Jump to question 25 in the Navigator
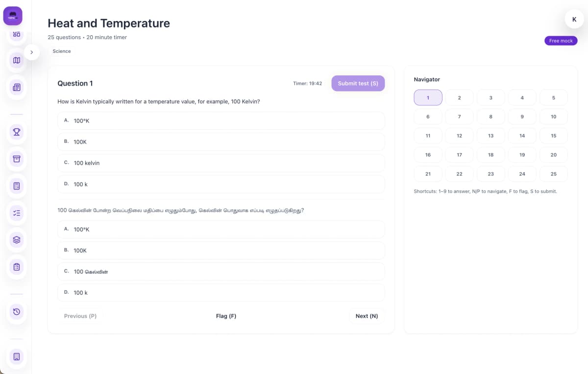588x374 pixels. [x=553, y=174]
